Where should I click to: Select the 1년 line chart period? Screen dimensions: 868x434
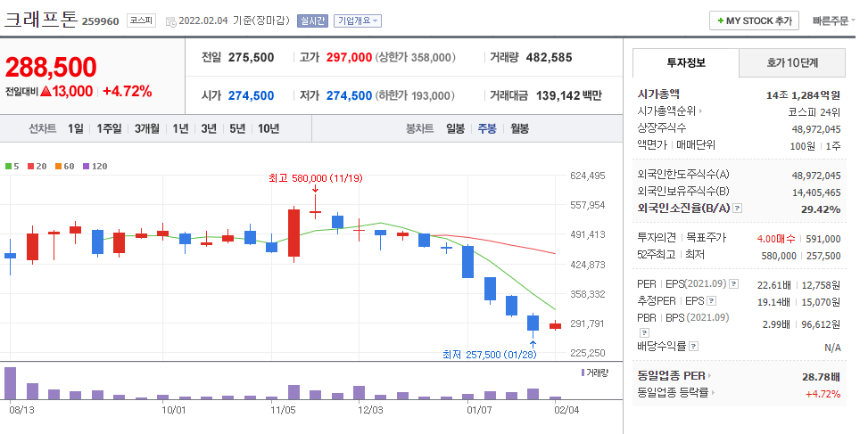pos(180,129)
